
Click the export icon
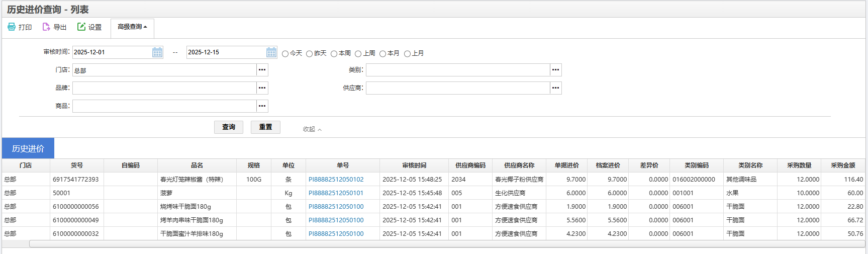click(46, 27)
